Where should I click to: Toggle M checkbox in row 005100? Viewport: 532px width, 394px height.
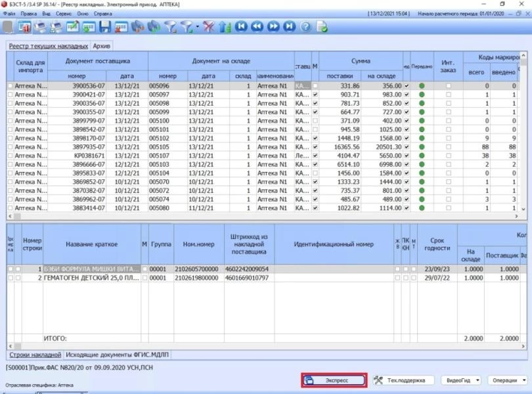pos(315,121)
